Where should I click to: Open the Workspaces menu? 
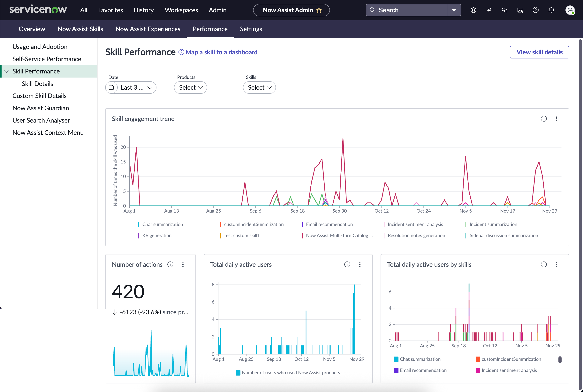pos(181,10)
